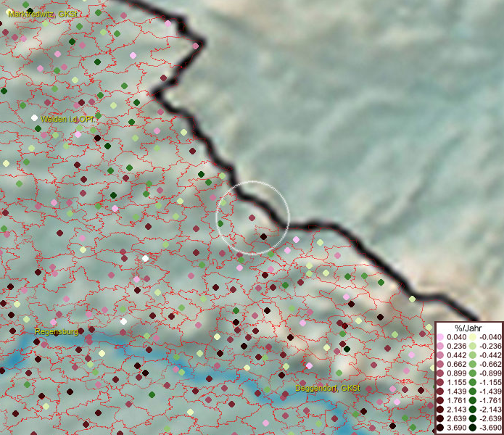Select the -0.899 green legend swatch

pos(473,373)
